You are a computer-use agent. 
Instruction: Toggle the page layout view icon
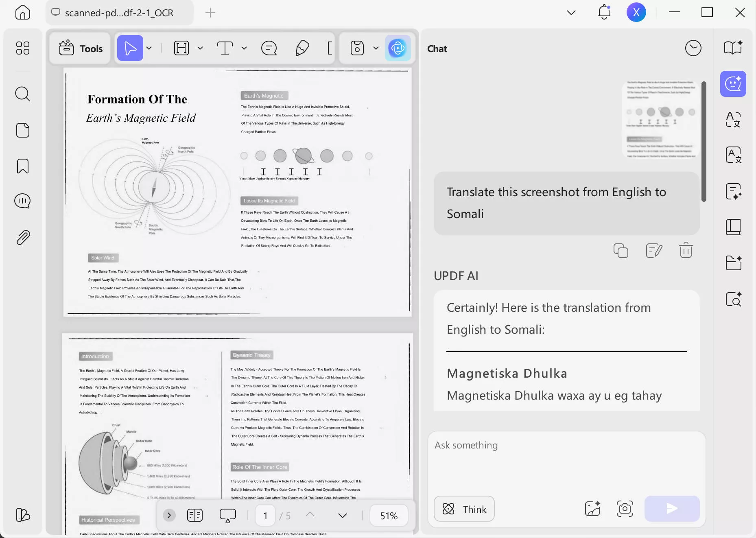(195, 516)
